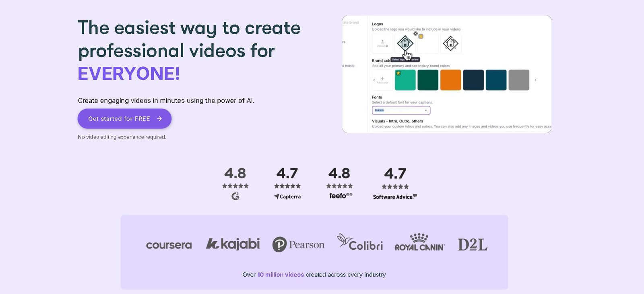Open the G2 rating logo
644x294 pixels.
click(235, 196)
